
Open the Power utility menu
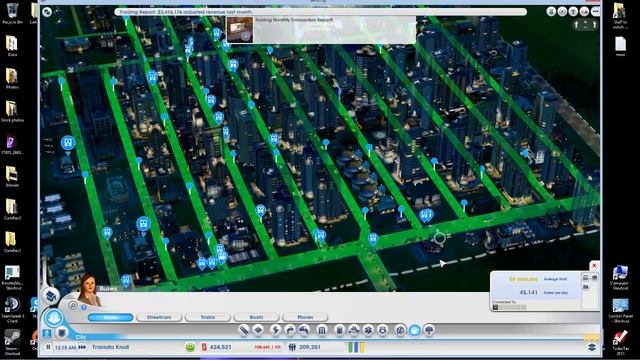[x=276, y=330]
